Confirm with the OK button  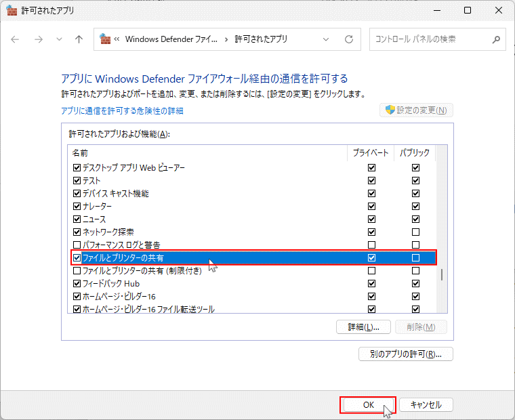click(368, 405)
